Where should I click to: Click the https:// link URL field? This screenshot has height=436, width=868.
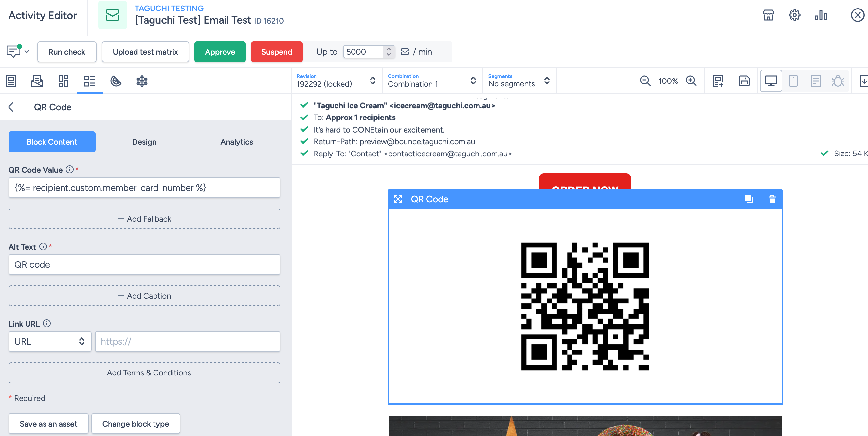(187, 341)
